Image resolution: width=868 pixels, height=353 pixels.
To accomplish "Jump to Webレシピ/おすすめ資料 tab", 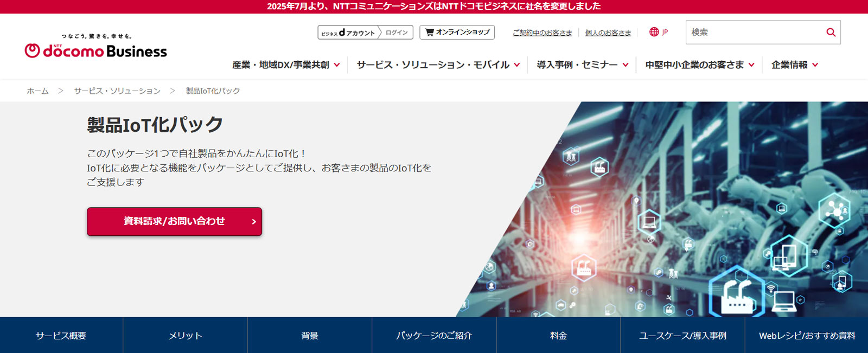I will [x=807, y=336].
